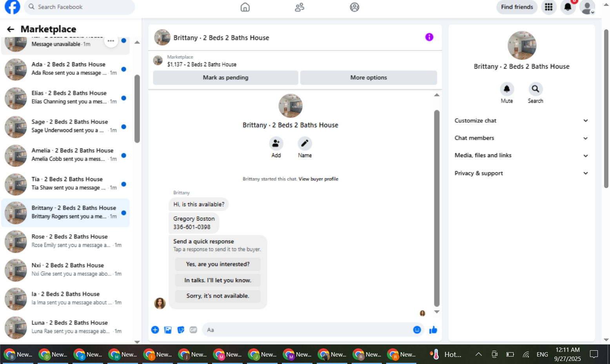Select the Brittany Rogers conversation row
This screenshot has height=364, width=610.
pyautogui.click(x=65, y=213)
